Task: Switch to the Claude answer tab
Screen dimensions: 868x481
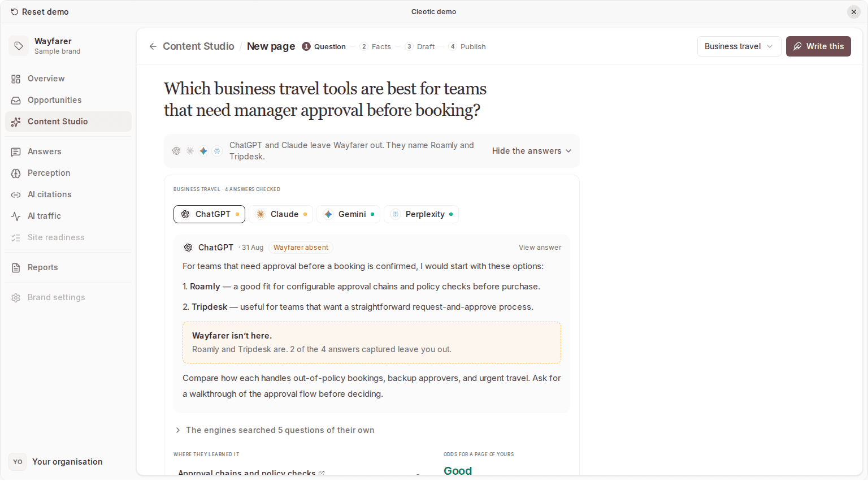Action: [281, 214]
